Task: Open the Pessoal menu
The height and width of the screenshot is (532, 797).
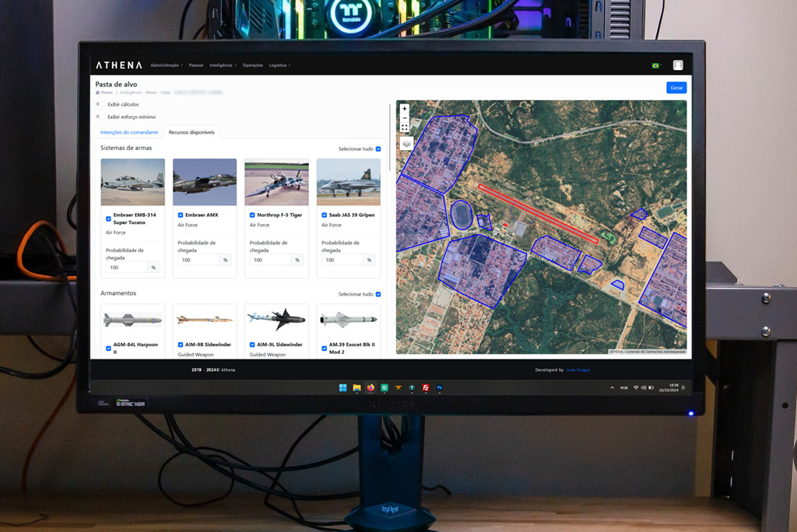Action: 196,65
